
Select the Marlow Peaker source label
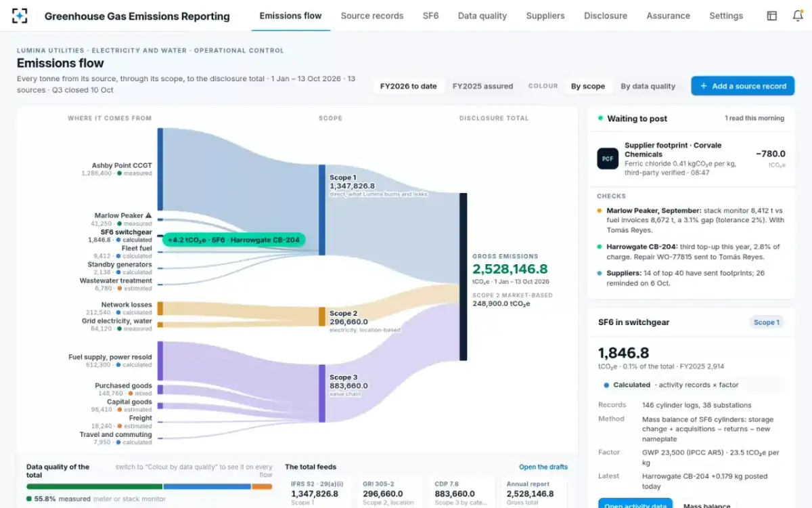[x=118, y=215]
